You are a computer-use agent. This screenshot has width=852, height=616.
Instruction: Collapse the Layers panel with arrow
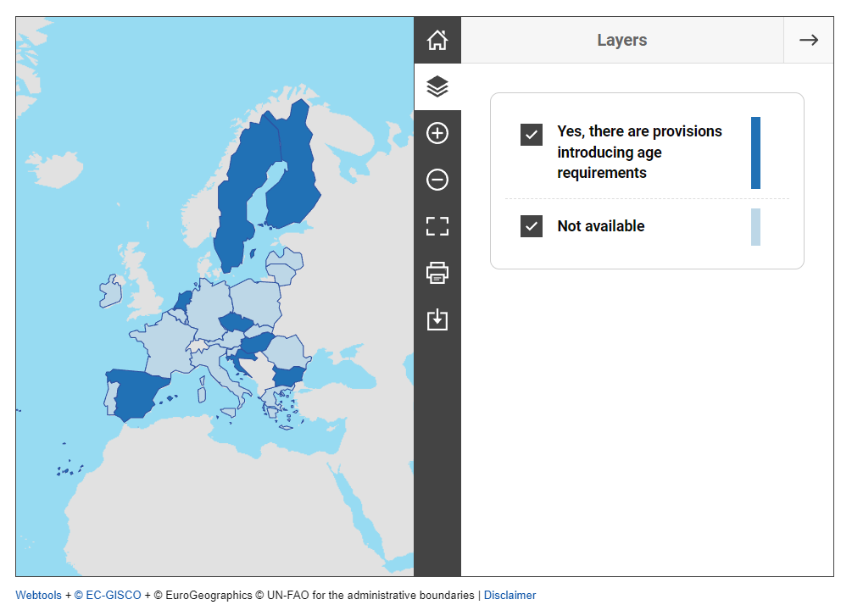(808, 40)
